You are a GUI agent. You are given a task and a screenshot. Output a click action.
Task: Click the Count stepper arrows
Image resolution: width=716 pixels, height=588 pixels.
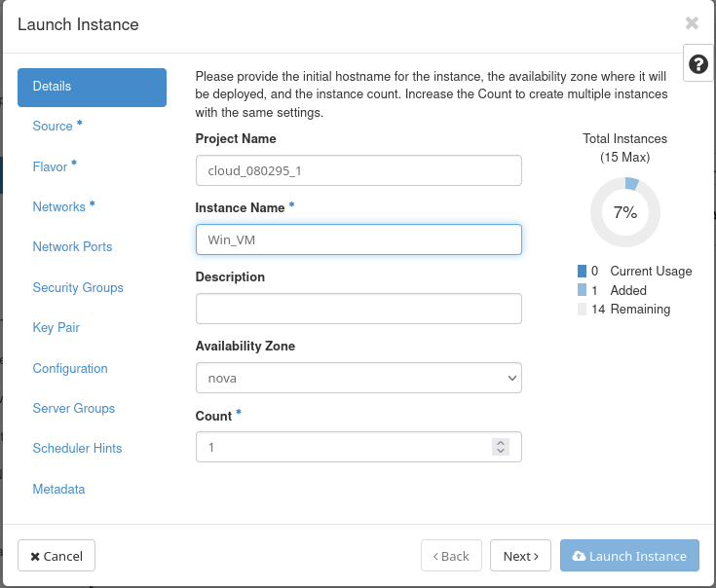pyautogui.click(x=501, y=447)
